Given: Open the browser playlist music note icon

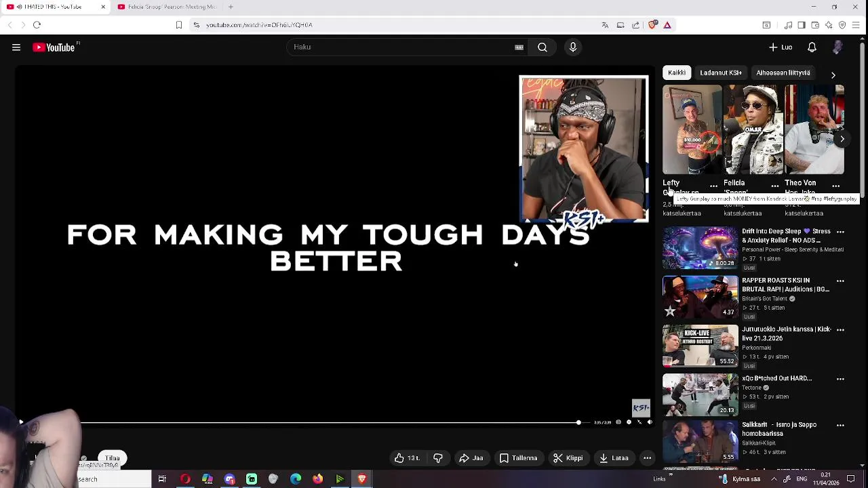Looking at the screenshot, I should click(x=788, y=25).
